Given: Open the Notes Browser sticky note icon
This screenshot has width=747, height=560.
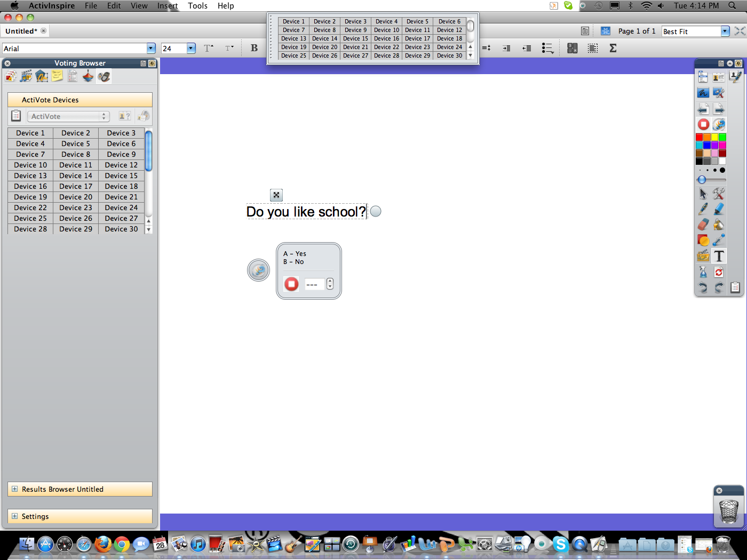Looking at the screenshot, I should click(x=57, y=76).
